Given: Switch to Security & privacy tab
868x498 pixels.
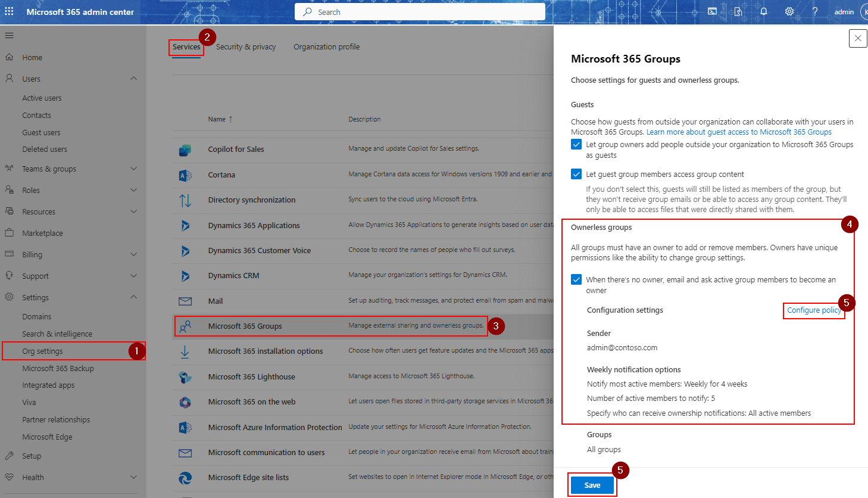Looking at the screenshot, I should tap(246, 47).
